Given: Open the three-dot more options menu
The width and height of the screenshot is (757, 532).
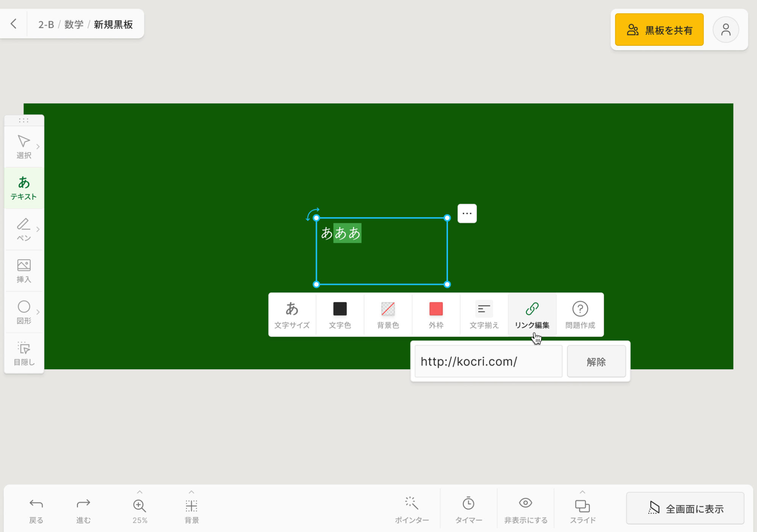Looking at the screenshot, I should [467, 213].
